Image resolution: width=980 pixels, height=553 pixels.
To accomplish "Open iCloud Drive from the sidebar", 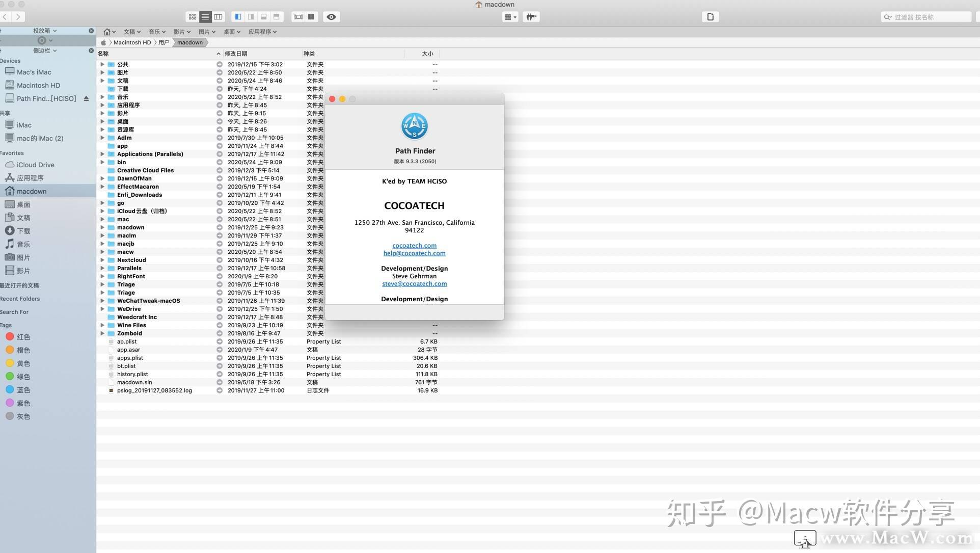I will 34,165.
